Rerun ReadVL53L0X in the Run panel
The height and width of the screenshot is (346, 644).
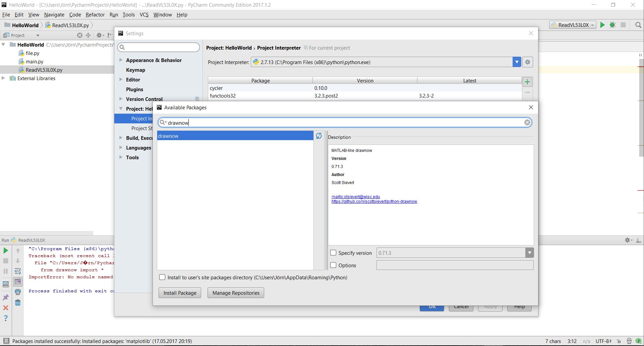[x=6, y=250]
